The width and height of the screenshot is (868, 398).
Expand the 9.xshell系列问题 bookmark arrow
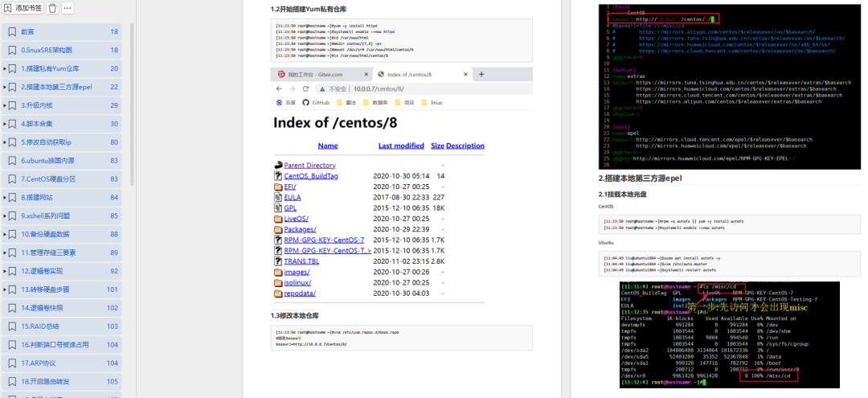(x=5, y=215)
